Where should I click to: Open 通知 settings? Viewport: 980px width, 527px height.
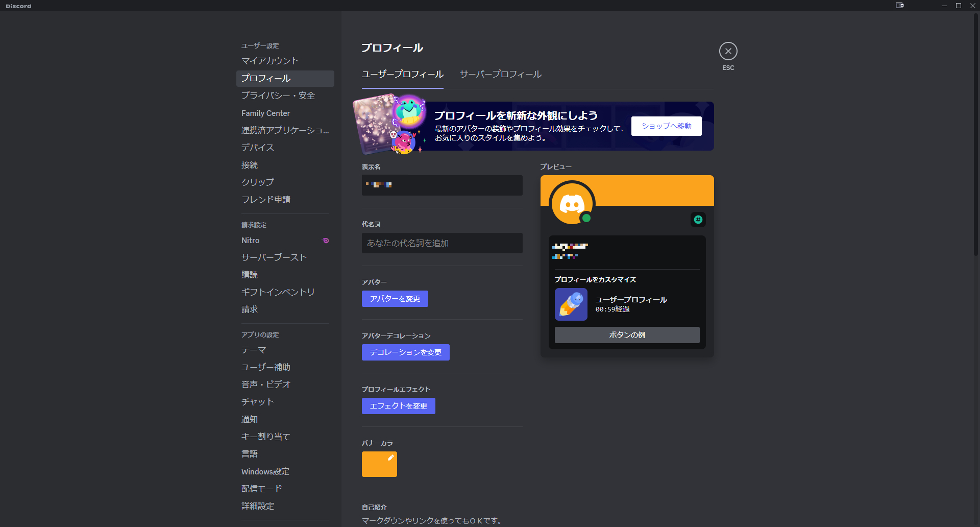click(285, 419)
